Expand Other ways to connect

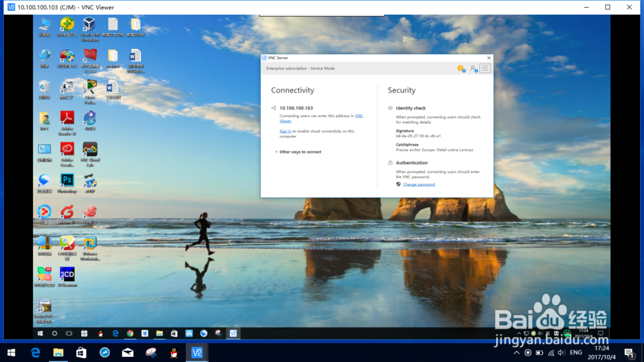[x=299, y=152]
